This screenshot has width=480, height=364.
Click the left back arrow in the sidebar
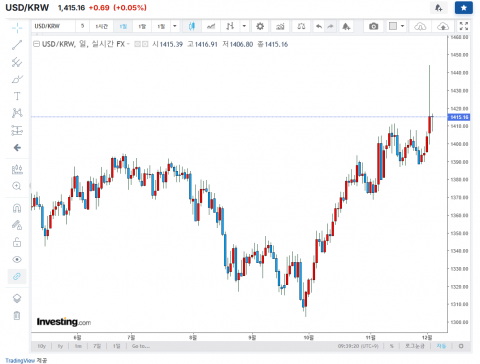pyautogui.click(x=17, y=148)
